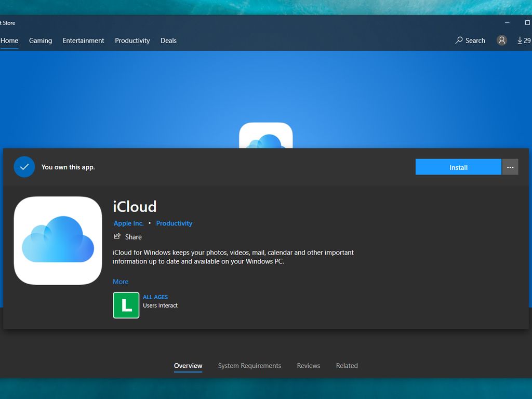Viewport: 532px width, 399px height.
Task: Open the Productivity category link
Action: (x=174, y=223)
